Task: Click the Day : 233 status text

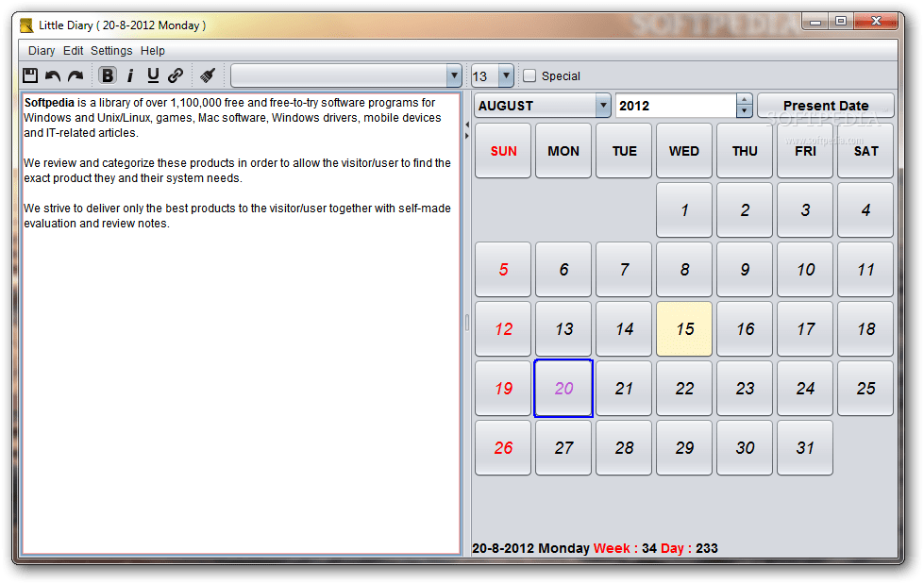Action: coord(689,548)
